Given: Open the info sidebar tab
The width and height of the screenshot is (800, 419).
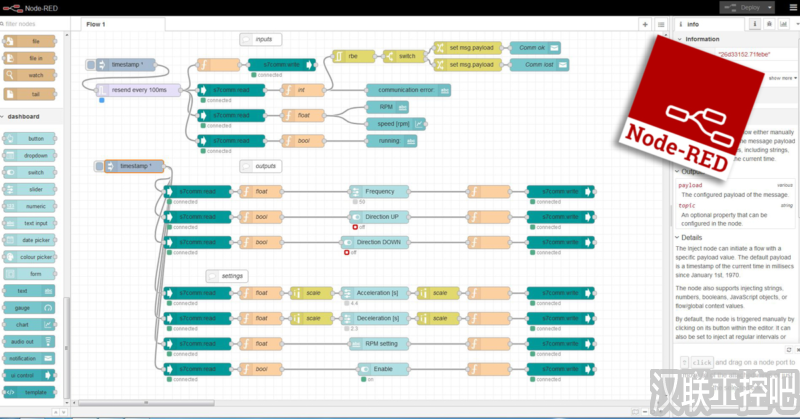Looking at the screenshot, I should click(x=690, y=24).
